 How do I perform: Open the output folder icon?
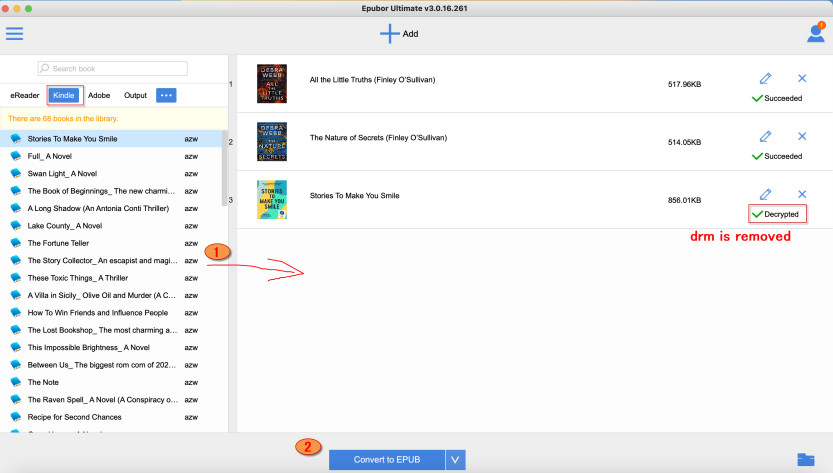point(806,459)
